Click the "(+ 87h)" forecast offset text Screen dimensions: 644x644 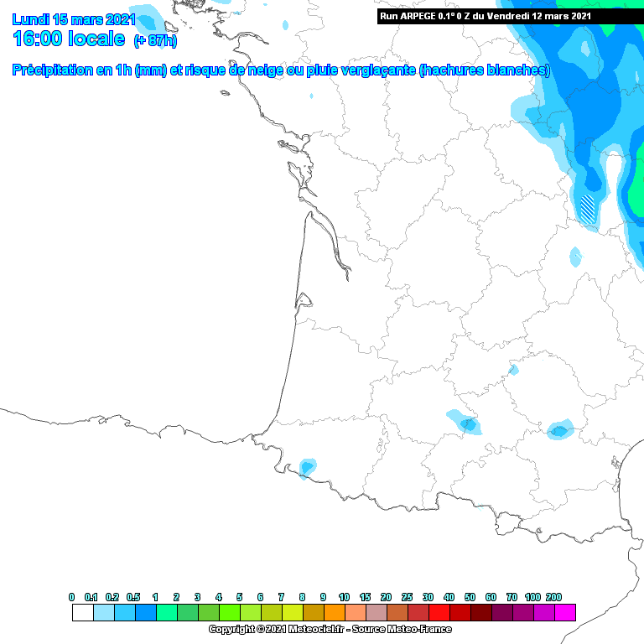(x=155, y=41)
